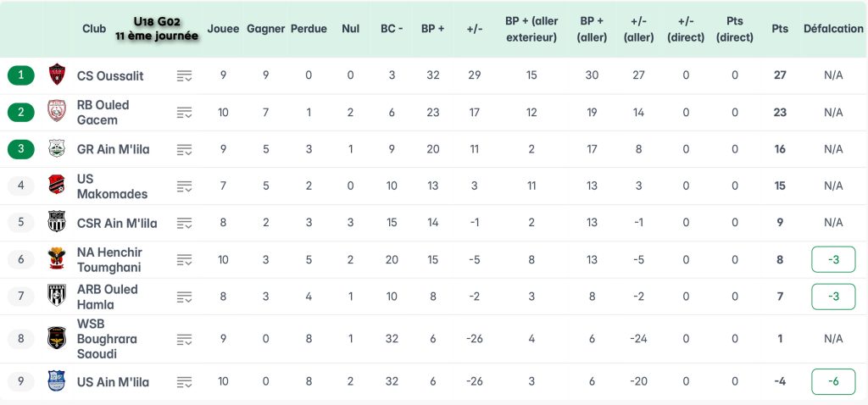Expand match details for ARB Ouled Hamla
The width and height of the screenshot is (868, 405).
tap(185, 297)
